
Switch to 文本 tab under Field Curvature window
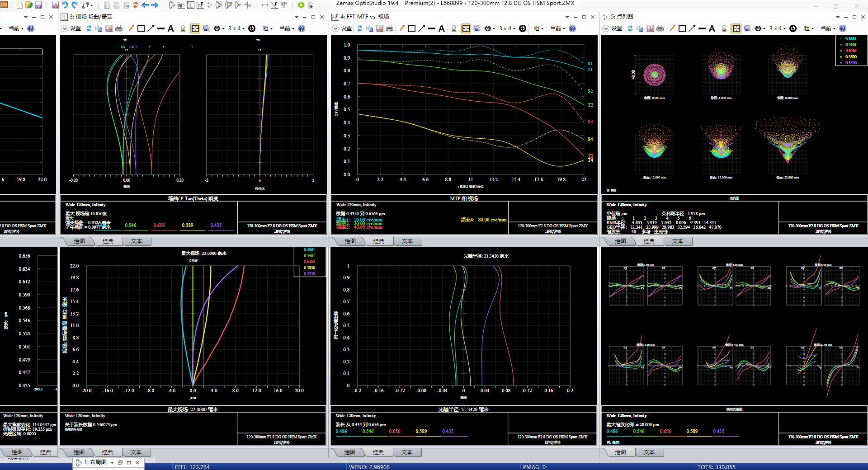pyautogui.click(x=137, y=241)
